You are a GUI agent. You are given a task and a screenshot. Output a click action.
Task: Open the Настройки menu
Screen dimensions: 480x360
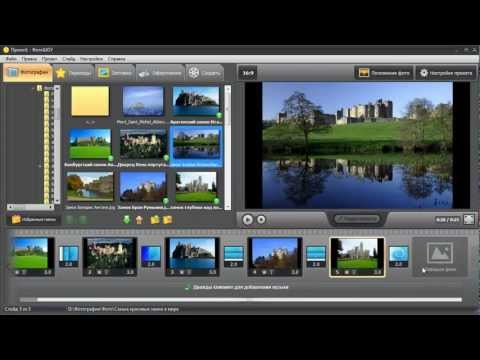pos(91,59)
